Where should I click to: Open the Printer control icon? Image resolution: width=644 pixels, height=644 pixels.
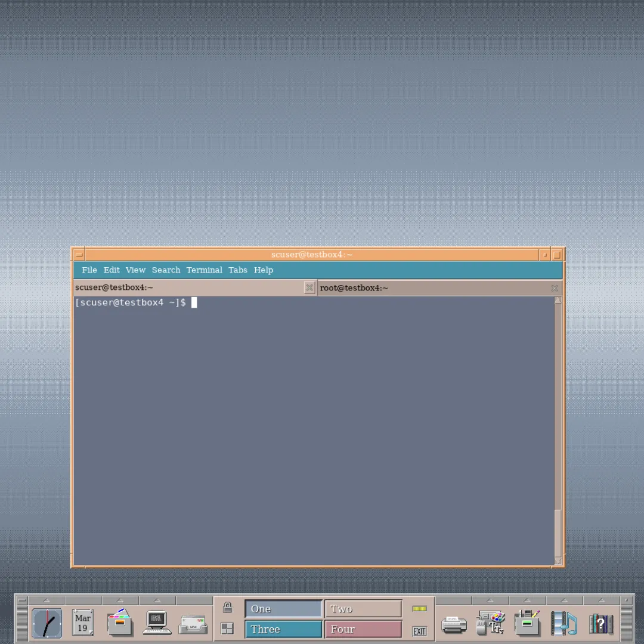pyautogui.click(x=454, y=622)
